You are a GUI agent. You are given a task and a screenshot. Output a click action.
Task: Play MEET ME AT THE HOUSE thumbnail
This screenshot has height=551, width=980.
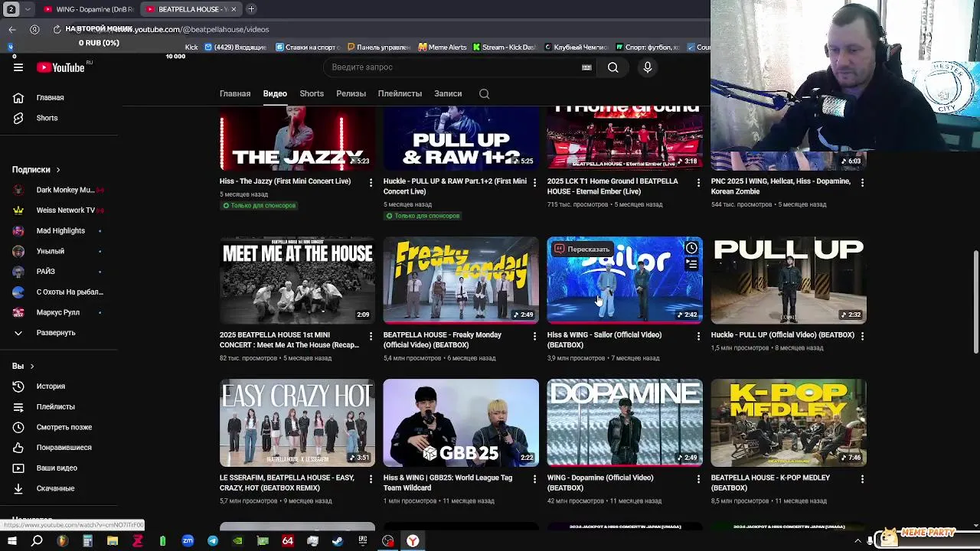tap(297, 280)
